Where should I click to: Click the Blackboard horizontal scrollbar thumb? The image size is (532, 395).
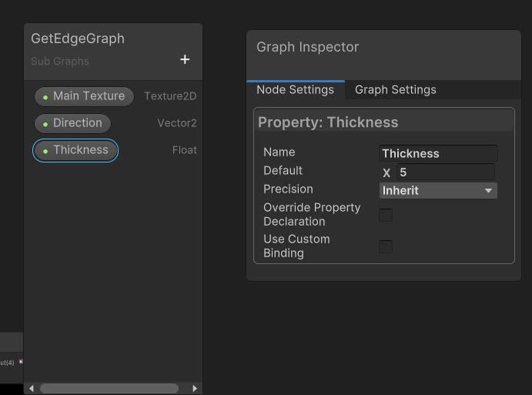(109, 389)
